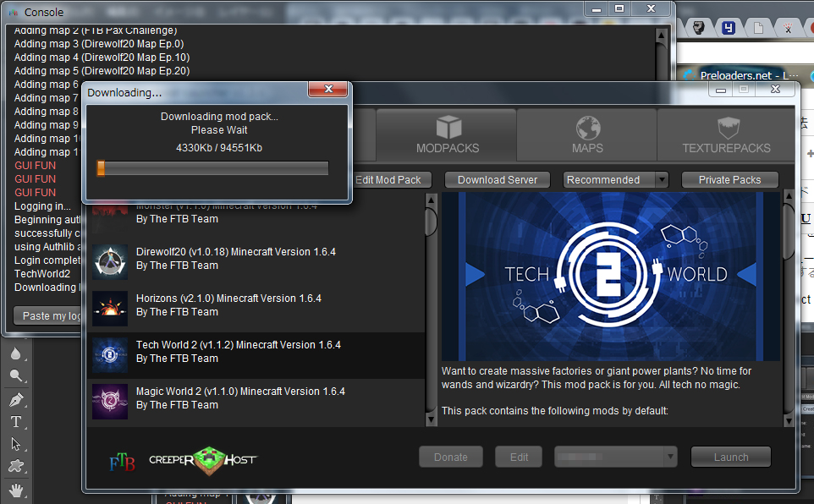Click the modpack list scroll down arrow
The width and height of the screenshot is (814, 504).
tap(431, 419)
